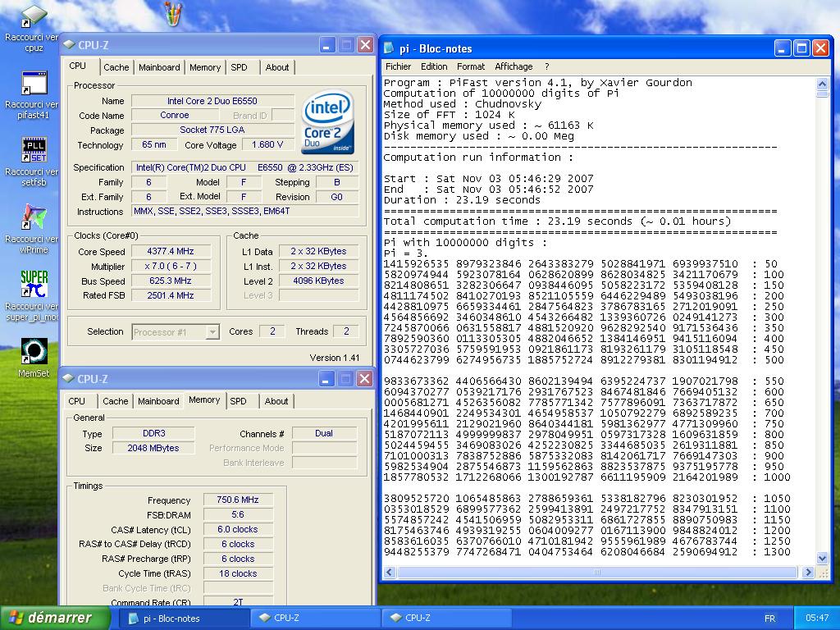This screenshot has height=630, width=840.
Task: Click the FSB:DRAM ratio value 5:6
Action: click(x=238, y=515)
